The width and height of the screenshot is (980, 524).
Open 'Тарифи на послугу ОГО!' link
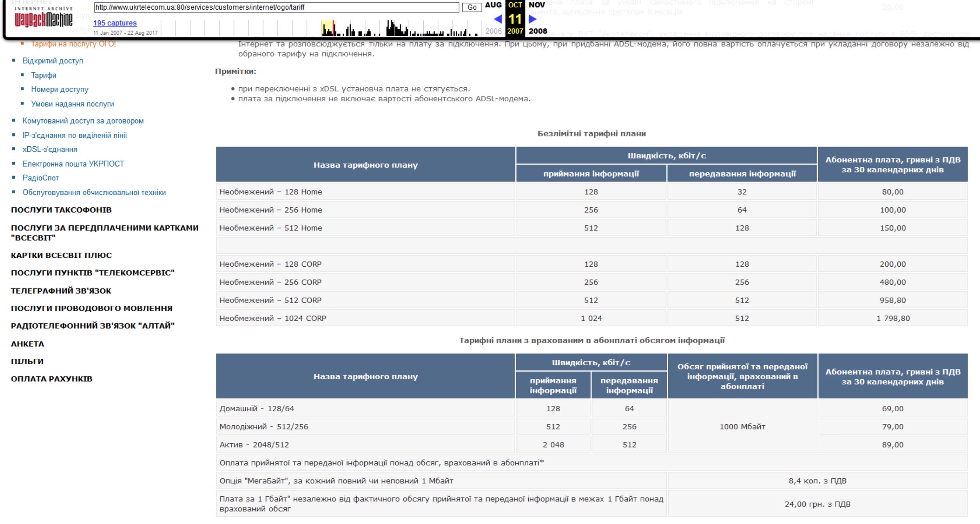coord(73,44)
